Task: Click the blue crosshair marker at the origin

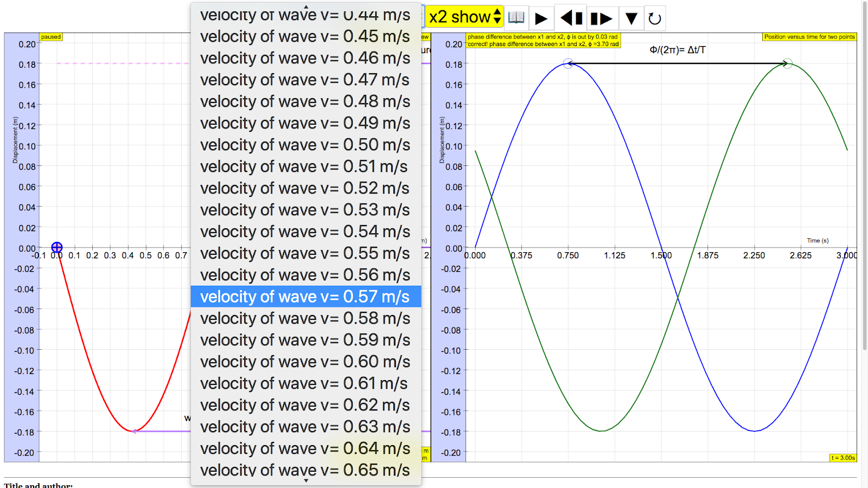Action: 57,248
